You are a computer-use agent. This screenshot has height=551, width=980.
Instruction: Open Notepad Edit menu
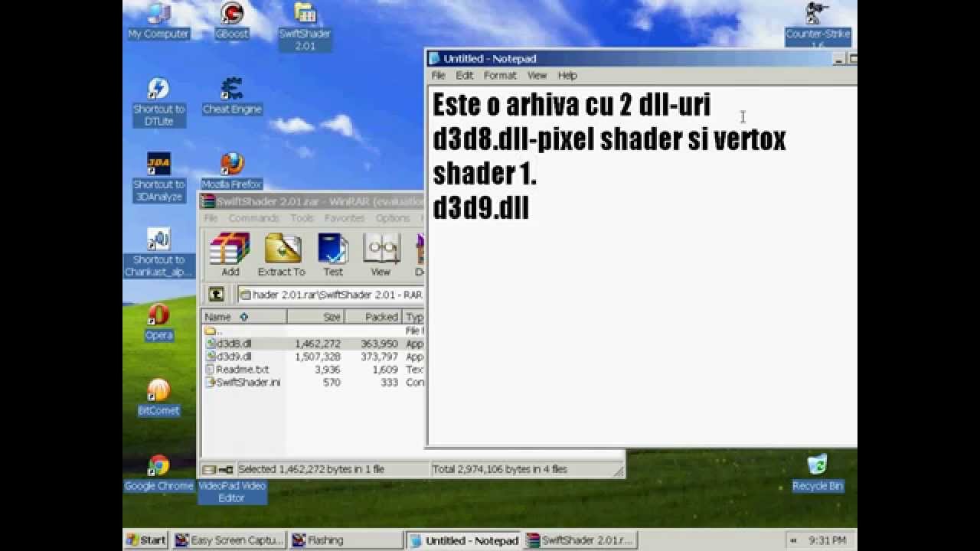(x=464, y=76)
